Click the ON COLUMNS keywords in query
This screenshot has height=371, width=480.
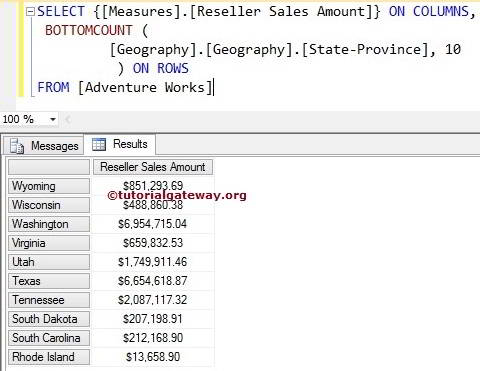tap(429, 12)
